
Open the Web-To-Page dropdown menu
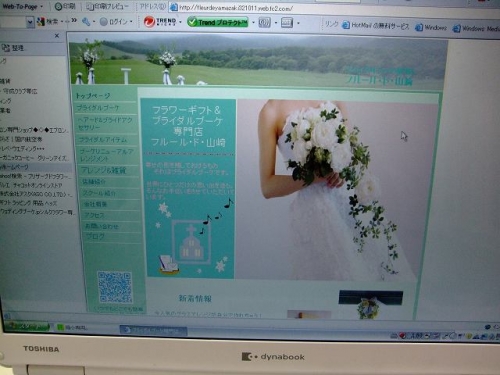pyautogui.click(x=23, y=6)
